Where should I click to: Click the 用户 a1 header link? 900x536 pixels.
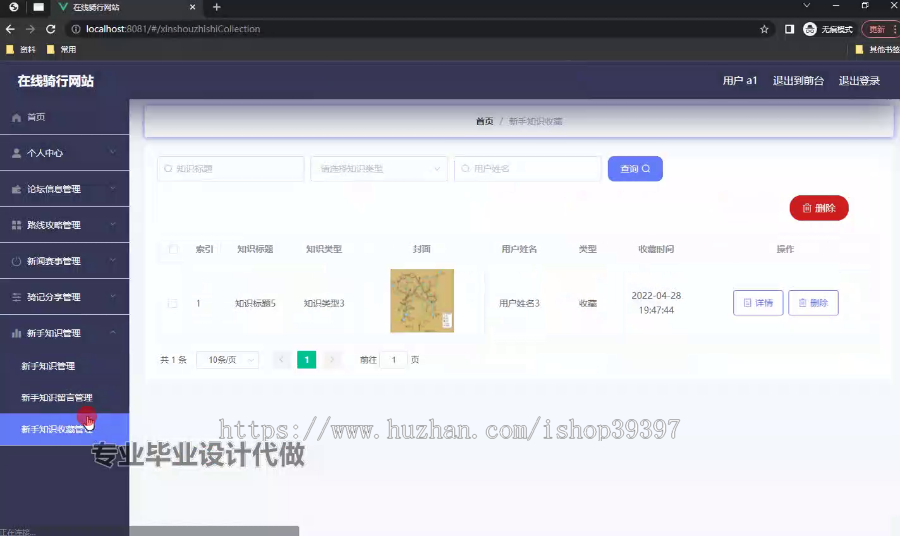pyautogui.click(x=740, y=81)
